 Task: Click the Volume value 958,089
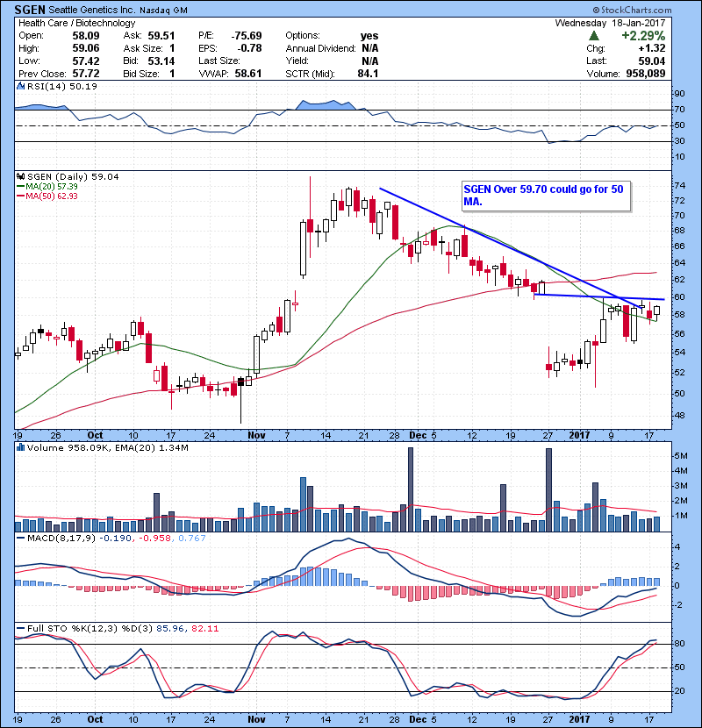coord(645,74)
